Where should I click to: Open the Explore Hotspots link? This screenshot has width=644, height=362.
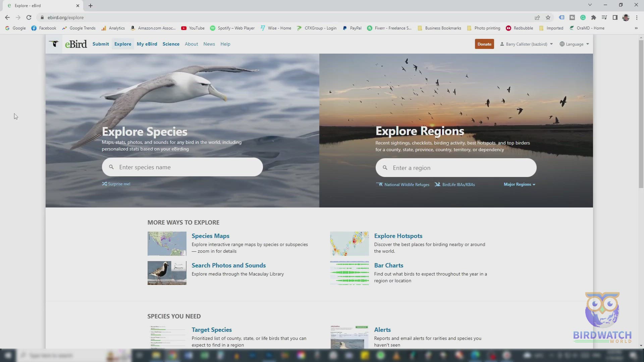[x=398, y=236]
